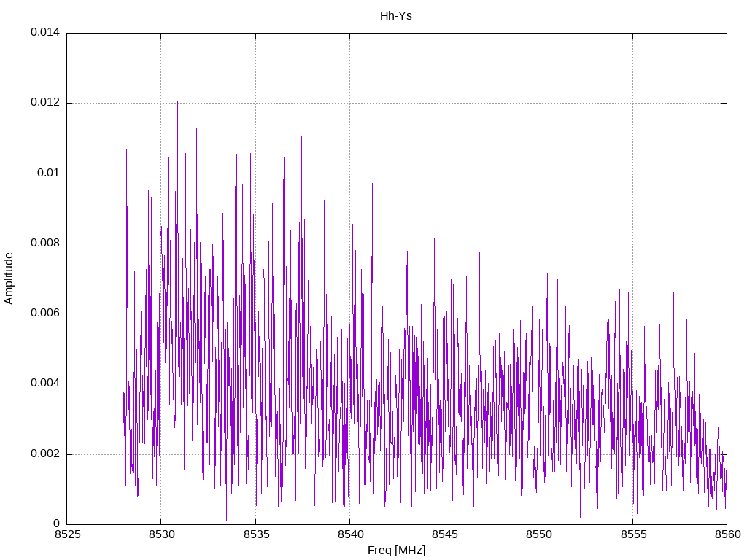Click the Freq [MHz] axis label
This screenshot has width=747, height=560.
coord(396,550)
